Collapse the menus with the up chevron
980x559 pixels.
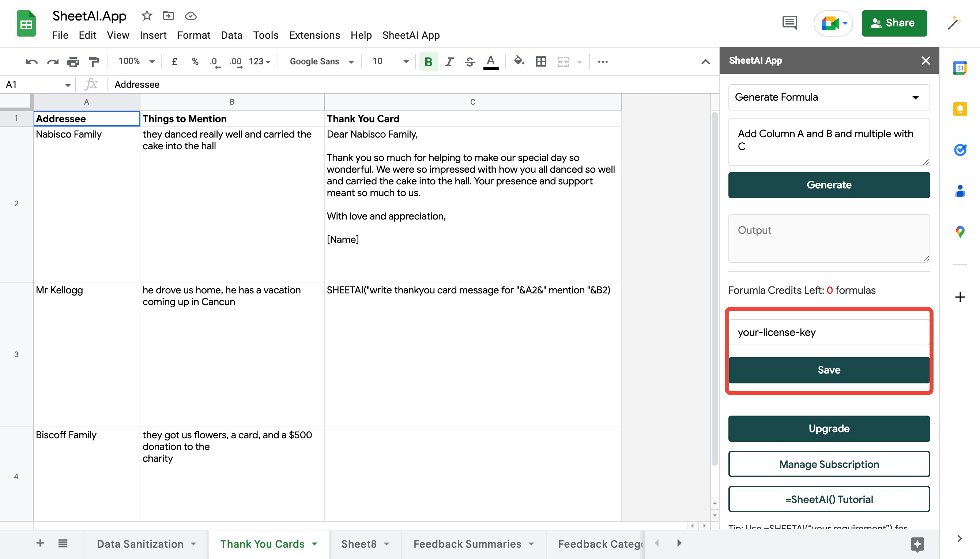click(706, 62)
